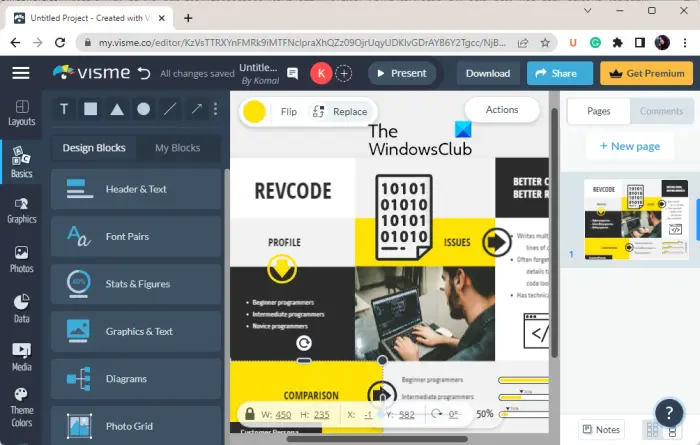
Task: Select the binary code document graphic
Action: (404, 217)
